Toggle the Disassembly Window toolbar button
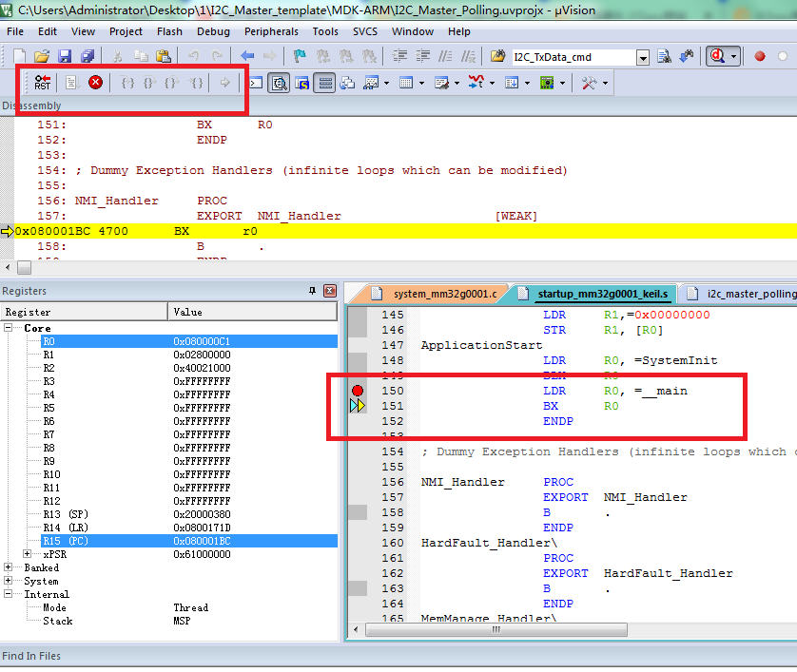The image size is (797, 672). tap(280, 83)
